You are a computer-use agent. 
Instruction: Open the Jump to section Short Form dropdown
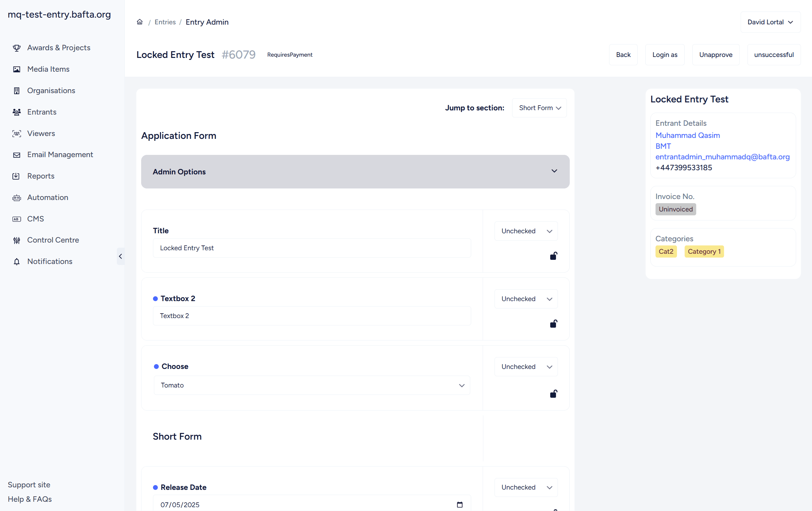[x=539, y=108]
